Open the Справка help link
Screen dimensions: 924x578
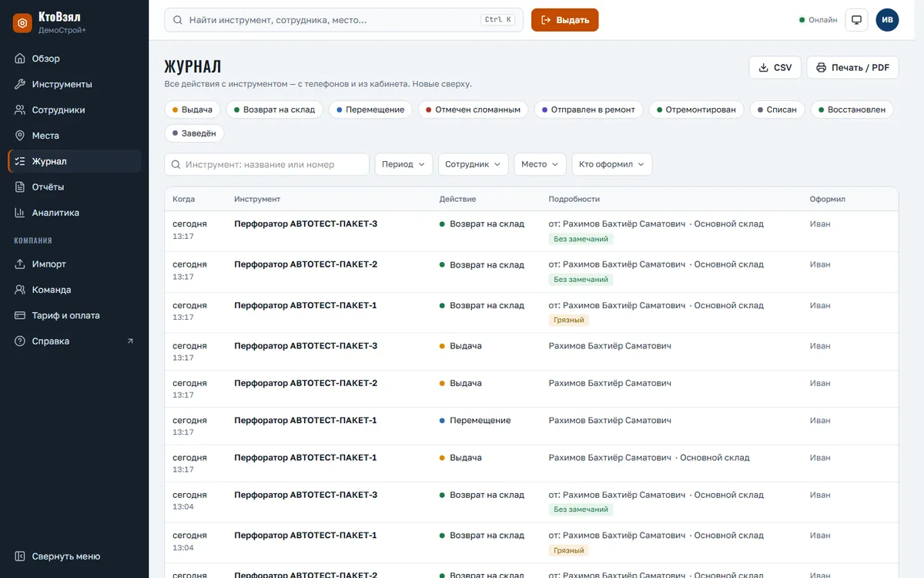click(75, 341)
